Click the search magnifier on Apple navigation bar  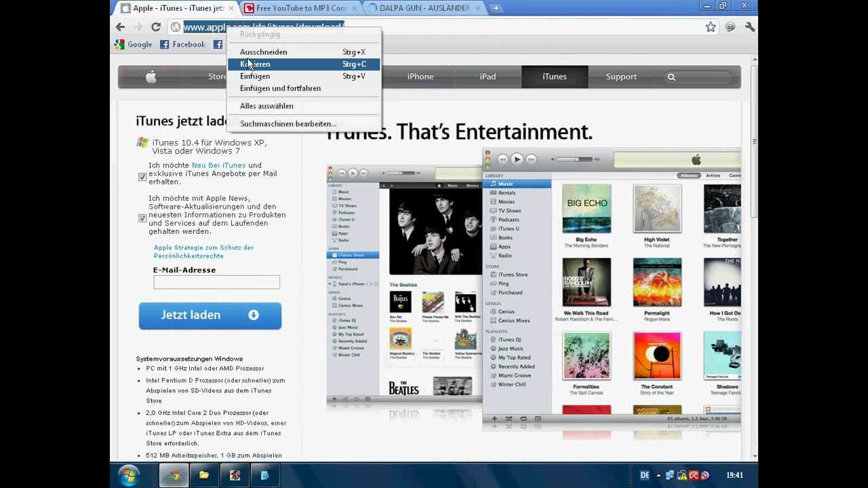point(671,77)
